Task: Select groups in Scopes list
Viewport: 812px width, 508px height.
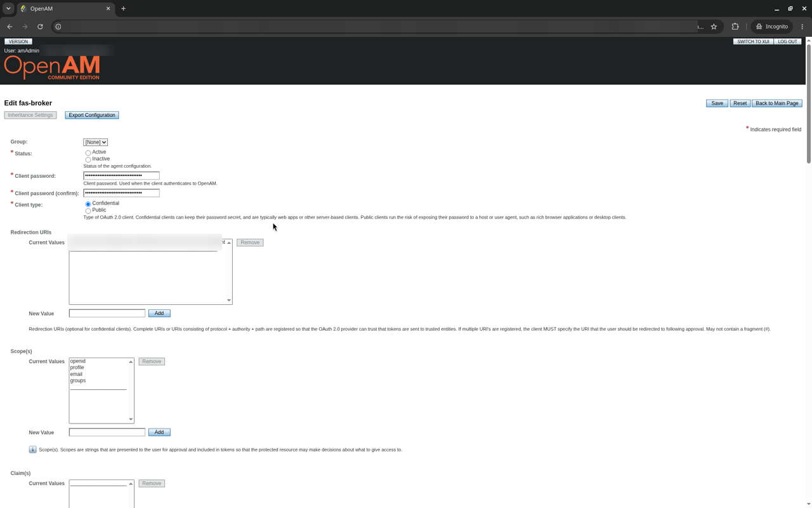Action: (x=98, y=380)
